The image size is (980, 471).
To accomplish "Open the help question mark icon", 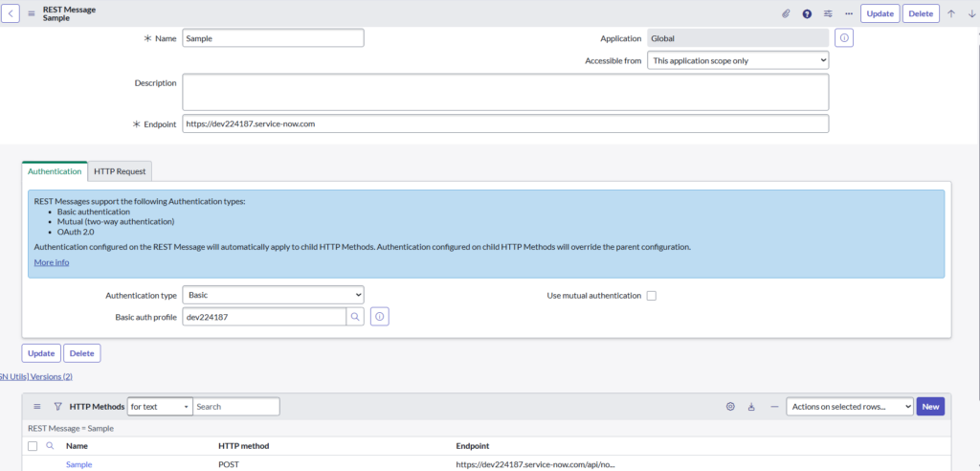I will [x=807, y=13].
